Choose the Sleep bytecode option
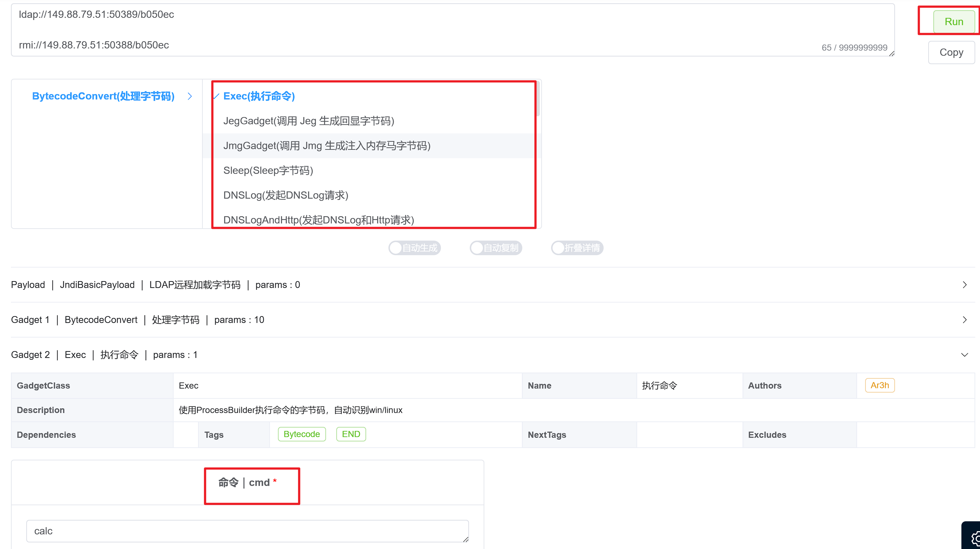 (268, 170)
